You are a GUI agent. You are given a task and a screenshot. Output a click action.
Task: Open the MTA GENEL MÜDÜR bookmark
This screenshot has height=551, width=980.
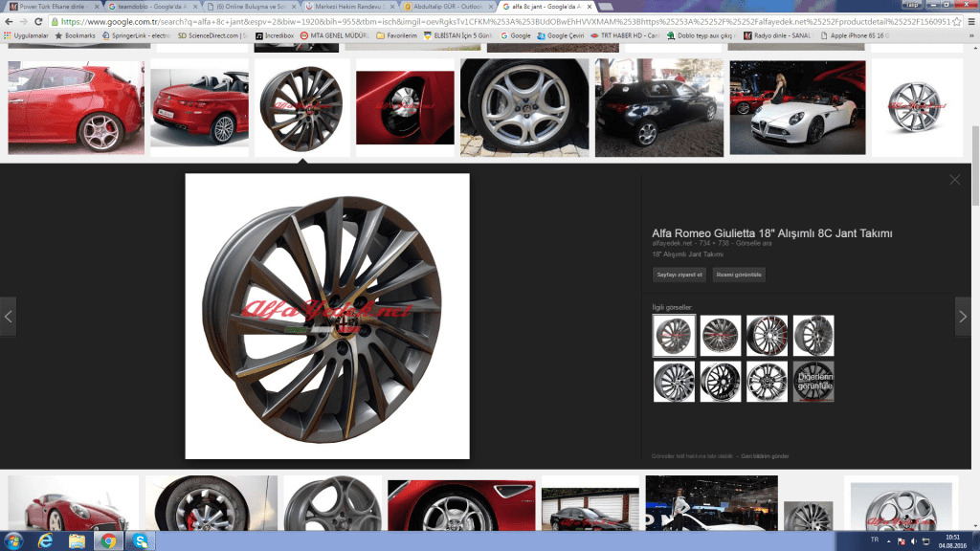click(334, 35)
